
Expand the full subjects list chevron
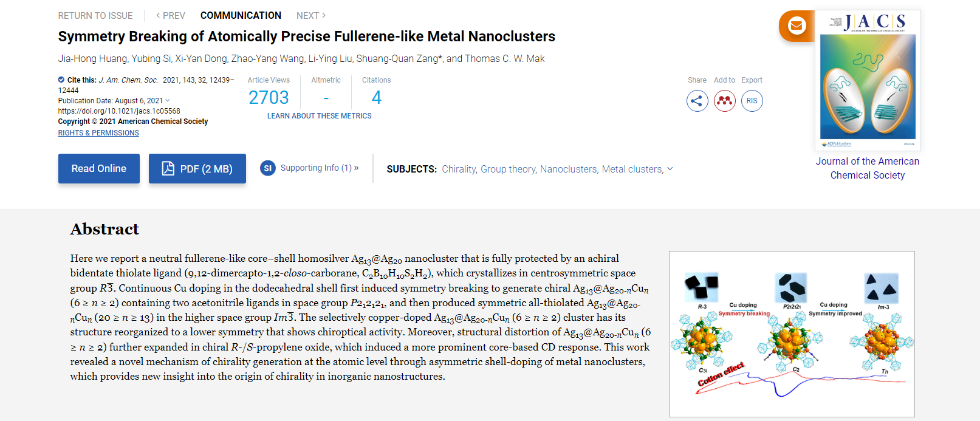pyautogui.click(x=670, y=169)
